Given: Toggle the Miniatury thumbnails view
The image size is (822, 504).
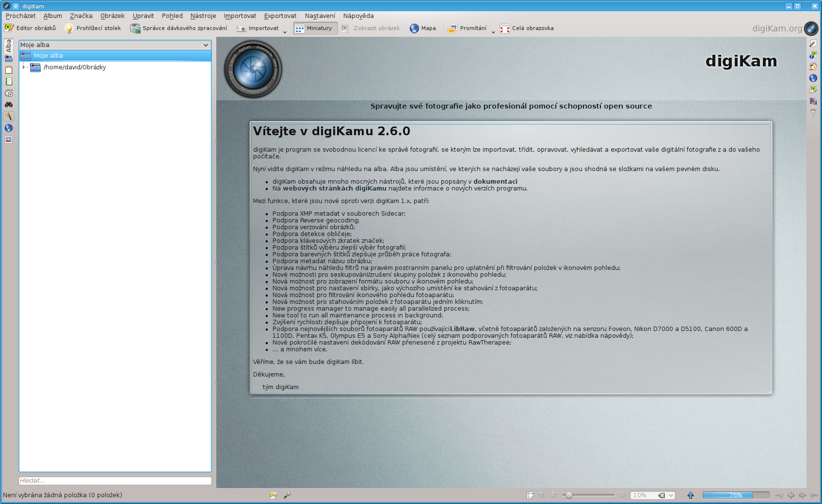Looking at the screenshot, I should pos(314,28).
